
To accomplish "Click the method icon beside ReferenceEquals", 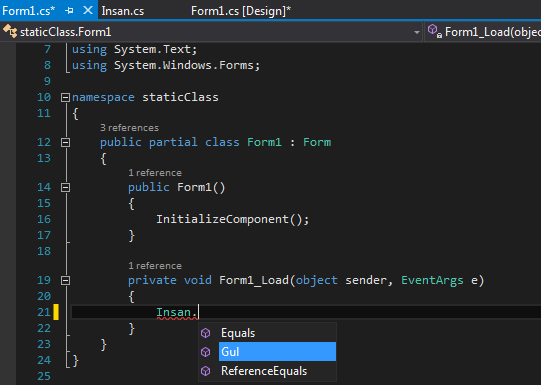I will (x=206, y=371).
